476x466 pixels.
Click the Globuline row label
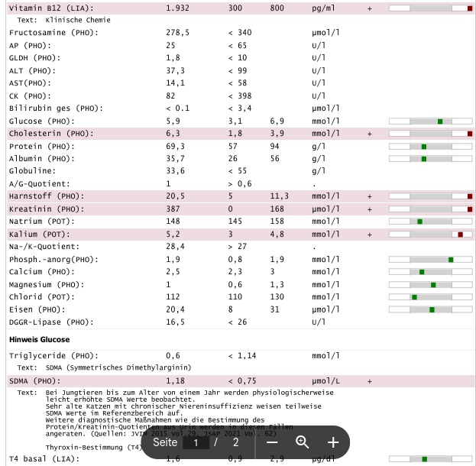32,171
